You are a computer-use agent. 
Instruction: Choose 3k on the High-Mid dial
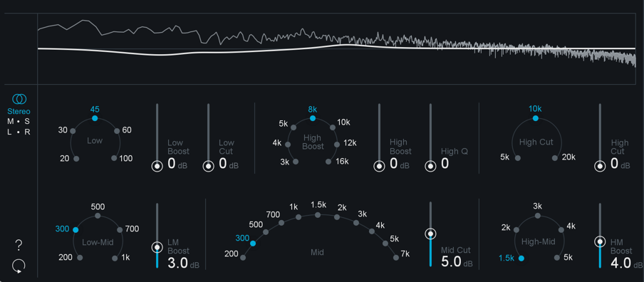(x=538, y=216)
